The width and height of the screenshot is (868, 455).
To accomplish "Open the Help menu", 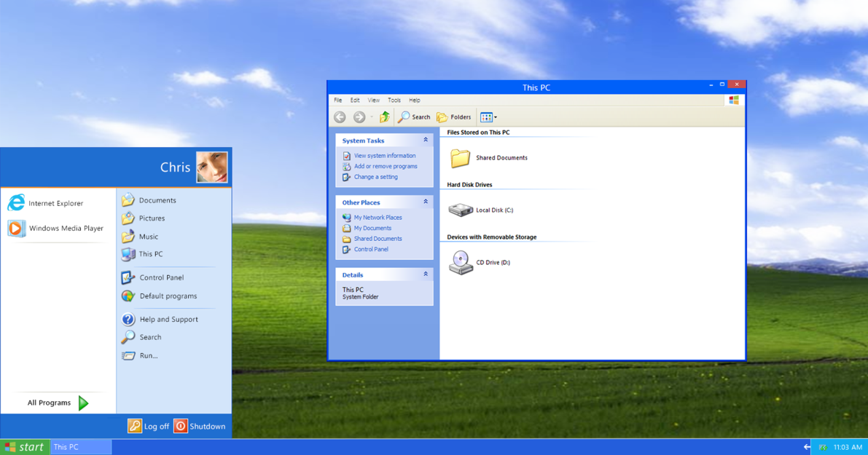I will (x=415, y=100).
